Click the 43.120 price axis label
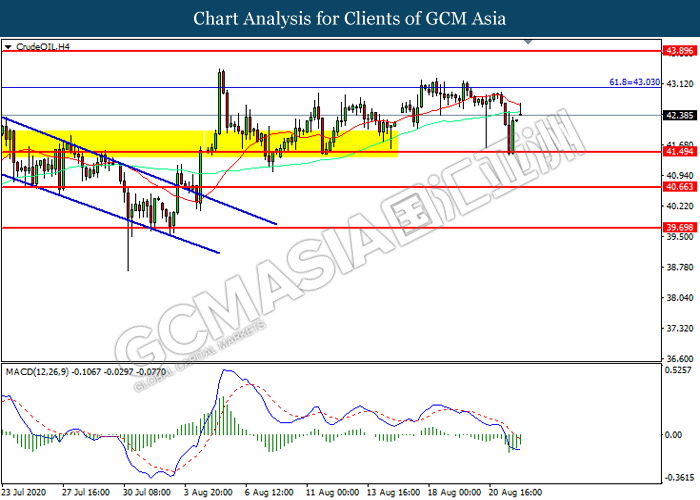Image resolution: width=700 pixels, height=500 pixels. point(680,84)
